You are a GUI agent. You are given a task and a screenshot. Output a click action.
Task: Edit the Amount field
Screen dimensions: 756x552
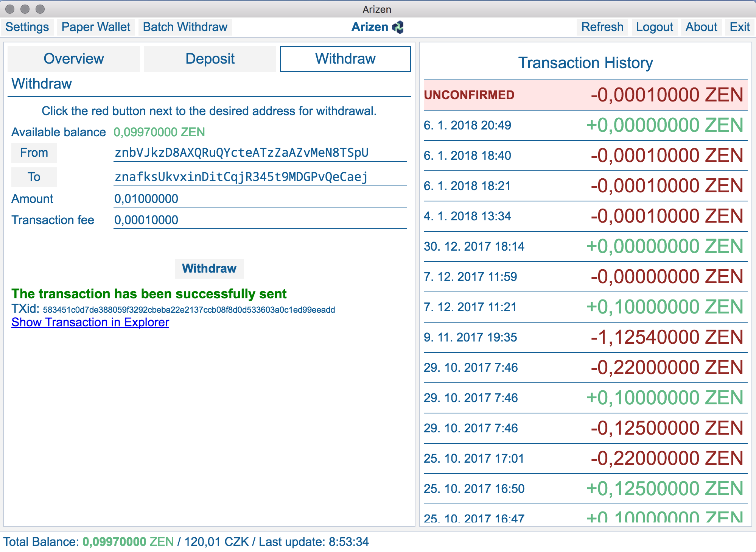click(x=260, y=199)
